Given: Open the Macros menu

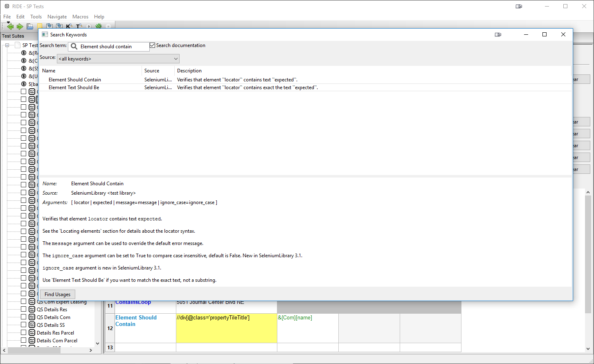Looking at the screenshot, I should tap(80, 17).
